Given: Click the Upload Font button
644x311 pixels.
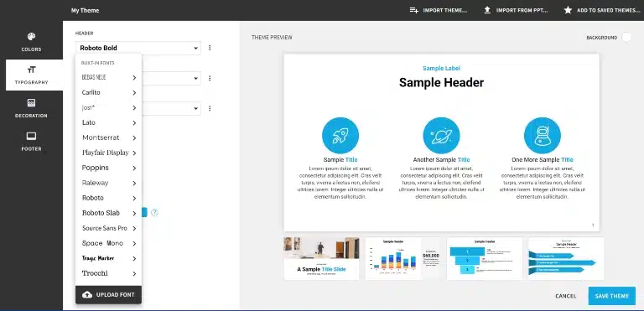Looking at the screenshot, I should (108, 294).
